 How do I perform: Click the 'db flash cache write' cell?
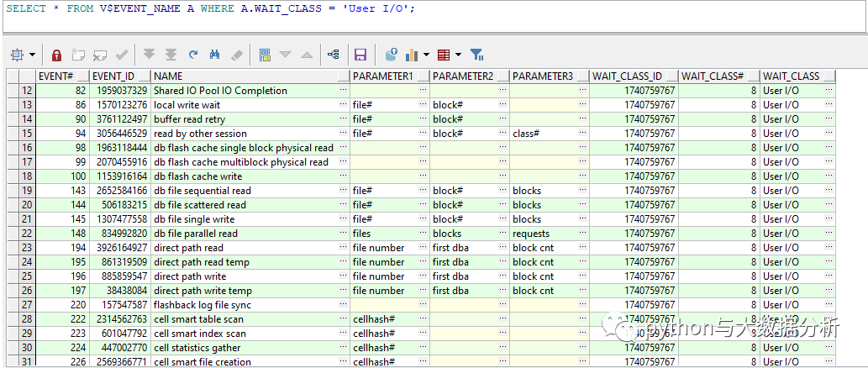pyautogui.click(x=250, y=176)
